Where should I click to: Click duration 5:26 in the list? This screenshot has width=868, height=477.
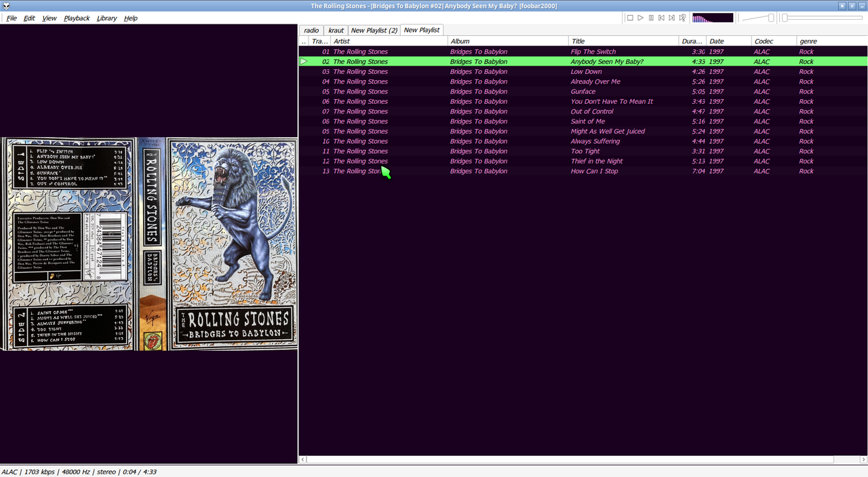698,81
